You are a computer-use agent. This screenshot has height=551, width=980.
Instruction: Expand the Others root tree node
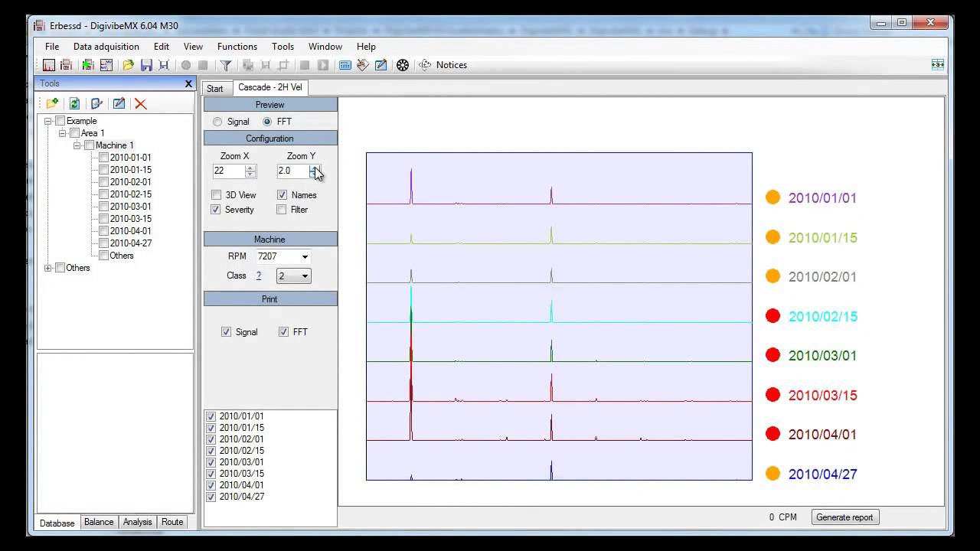click(48, 268)
